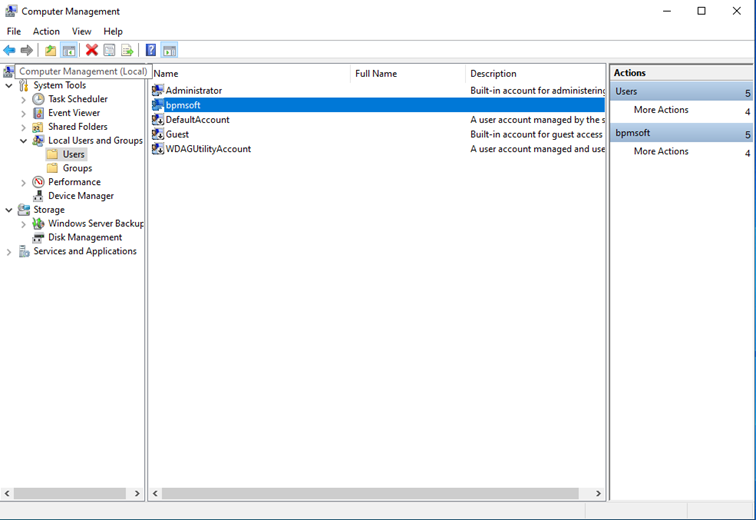Click the console tree horizontal scrollbar thumb
Viewport: 756px width, 520px height.
coord(70,493)
